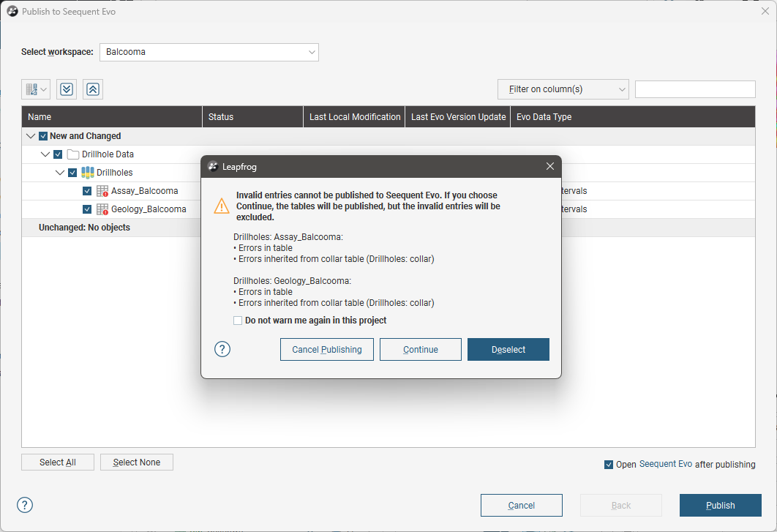Click the Select All button
This screenshot has height=532, width=777.
[x=58, y=462]
